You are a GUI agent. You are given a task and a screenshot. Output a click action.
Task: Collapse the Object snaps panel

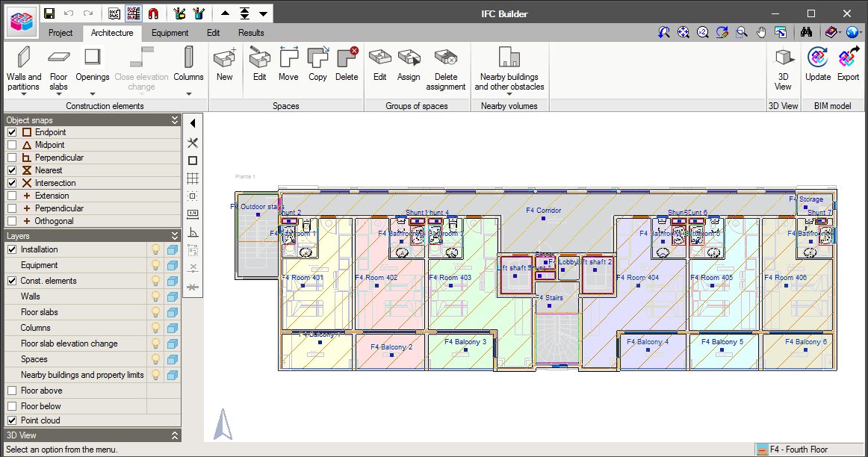pyautogui.click(x=174, y=119)
